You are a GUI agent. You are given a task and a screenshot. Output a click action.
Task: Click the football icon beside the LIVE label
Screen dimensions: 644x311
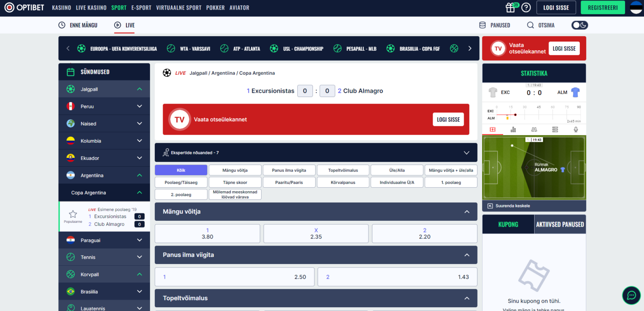167,73
